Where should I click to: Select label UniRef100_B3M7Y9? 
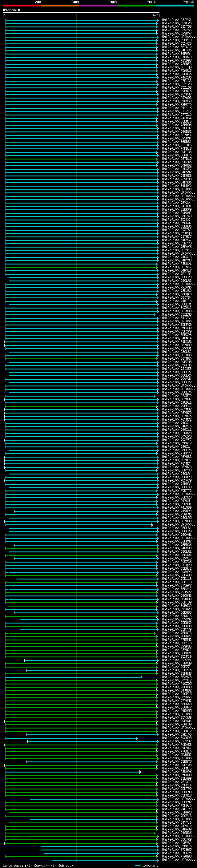(177, 629)
